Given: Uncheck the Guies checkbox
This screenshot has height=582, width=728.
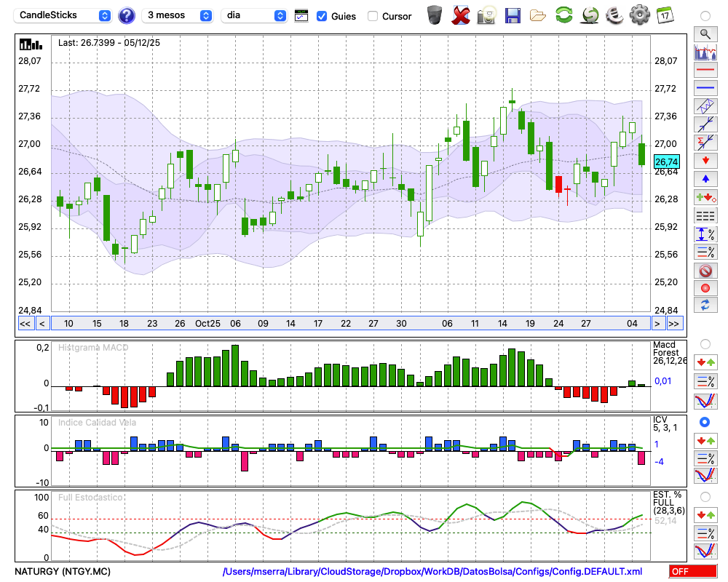Looking at the screenshot, I should coord(322,16).
